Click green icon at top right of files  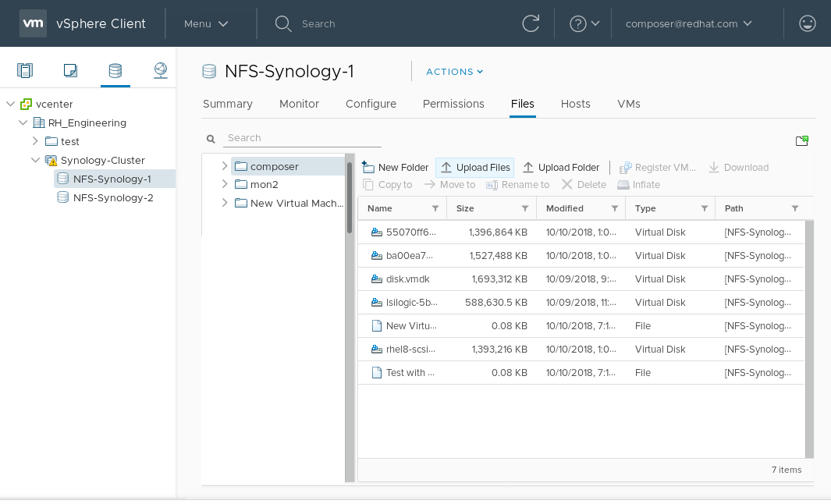pyautogui.click(x=801, y=141)
